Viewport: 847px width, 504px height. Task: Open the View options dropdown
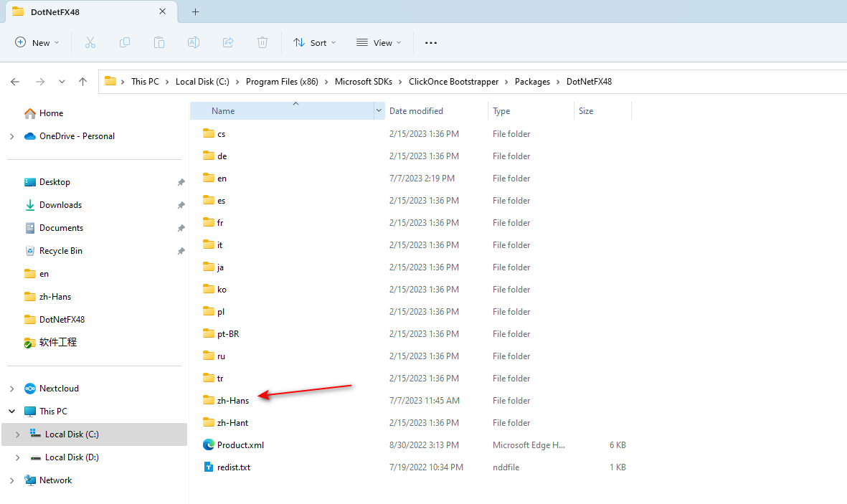point(379,43)
